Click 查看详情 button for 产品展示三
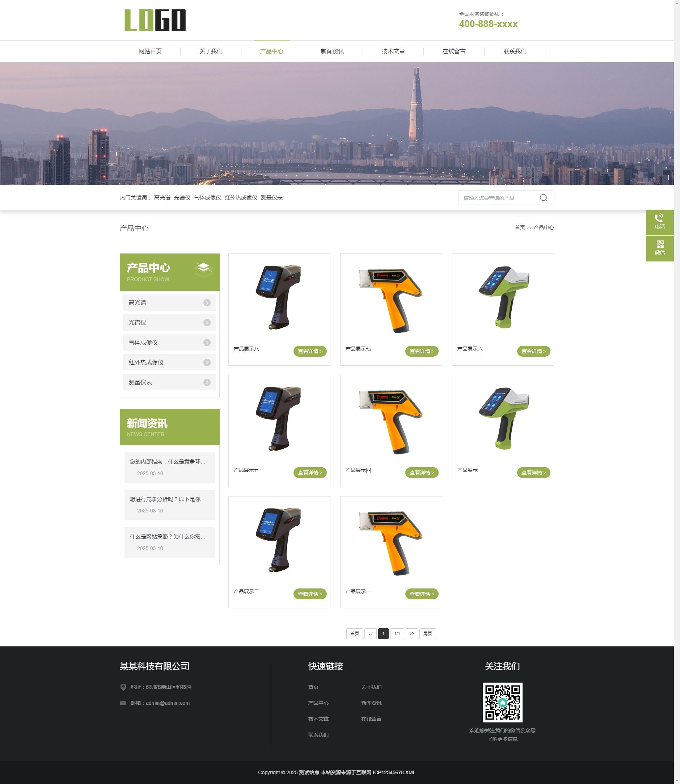 pos(533,473)
